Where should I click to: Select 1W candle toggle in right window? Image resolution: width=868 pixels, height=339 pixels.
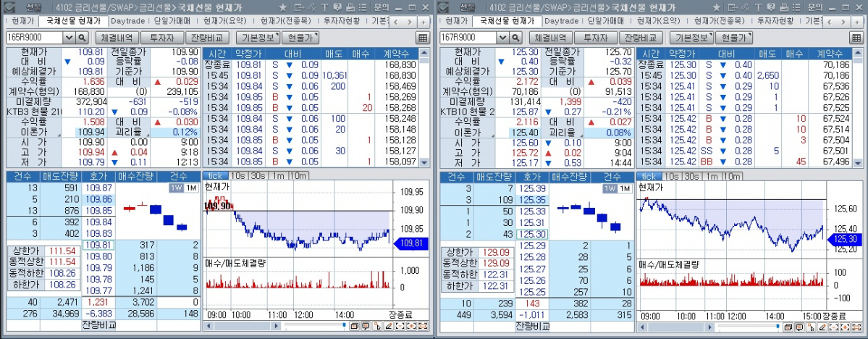pos(610,188)
